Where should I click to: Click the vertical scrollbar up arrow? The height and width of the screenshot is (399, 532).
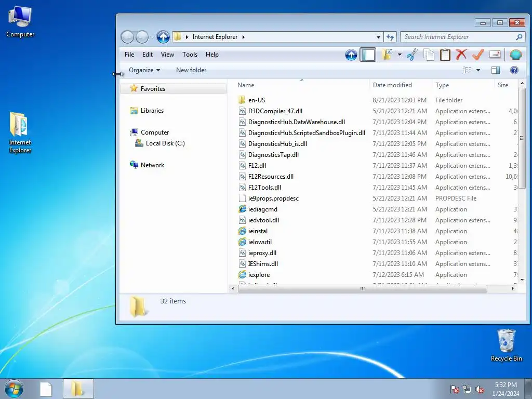[x=522, y=83]
